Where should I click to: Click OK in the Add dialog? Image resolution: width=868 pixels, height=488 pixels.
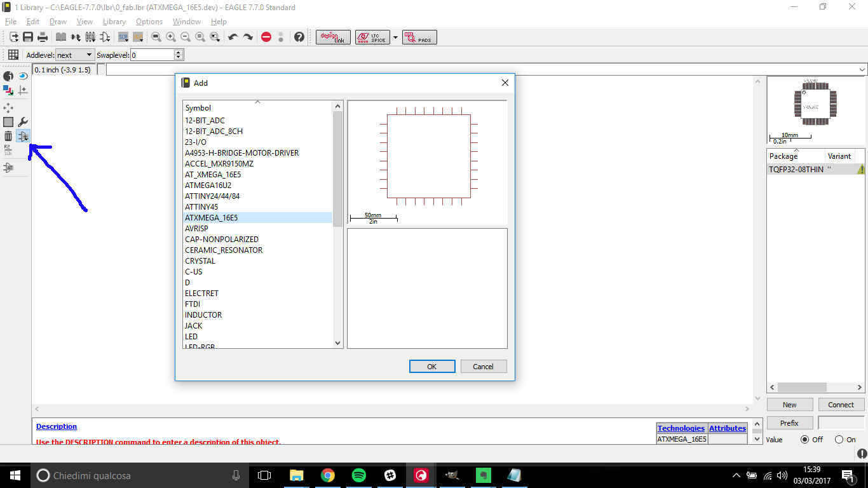pyautogui.click(x=432, y=367)
